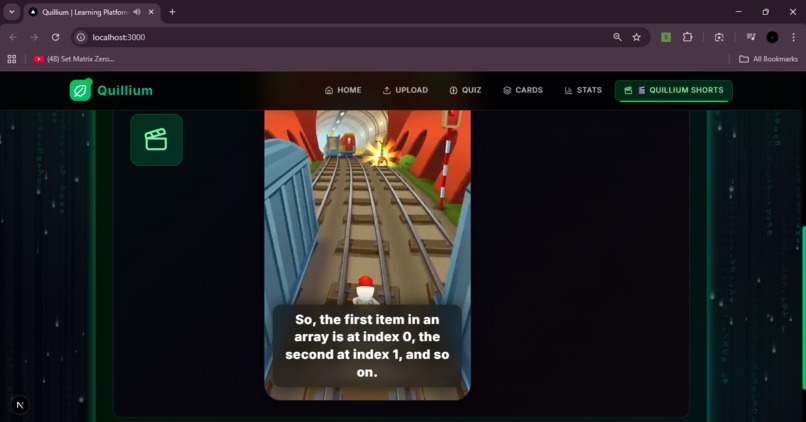The image size is (806, 422).
Task: Open the Set Matrix Zero YouTube bookmark
Action: [75, 59]
